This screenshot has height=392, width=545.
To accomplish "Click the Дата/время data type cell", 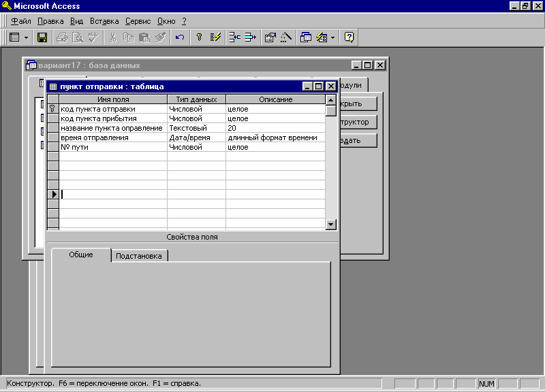I will coord(196,137).
